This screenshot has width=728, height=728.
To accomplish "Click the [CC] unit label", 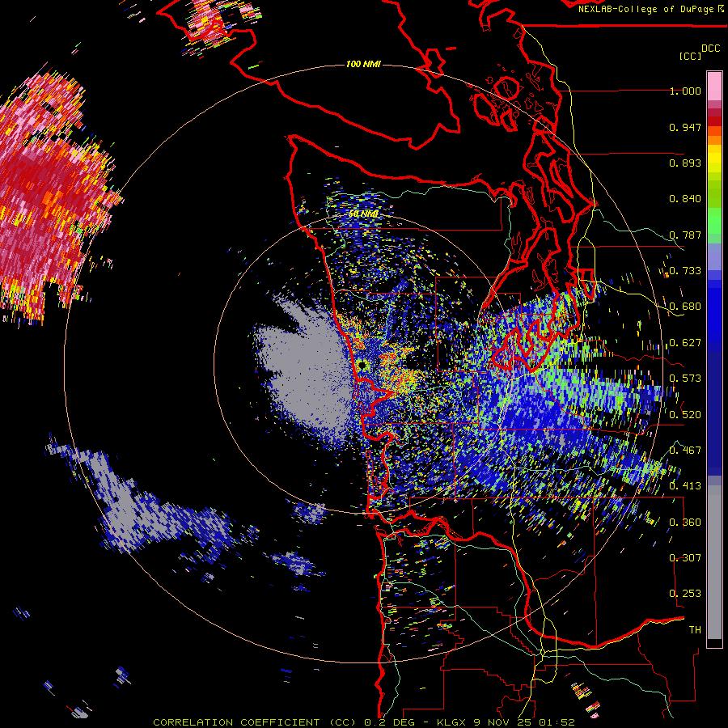I will tap(690, 56).
